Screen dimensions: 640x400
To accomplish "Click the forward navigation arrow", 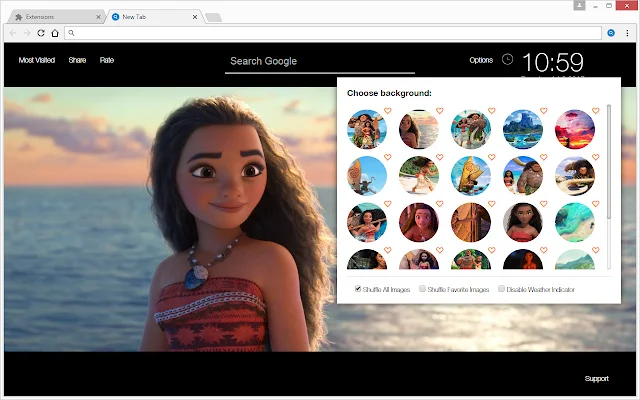I will click(x=27, y=33).
